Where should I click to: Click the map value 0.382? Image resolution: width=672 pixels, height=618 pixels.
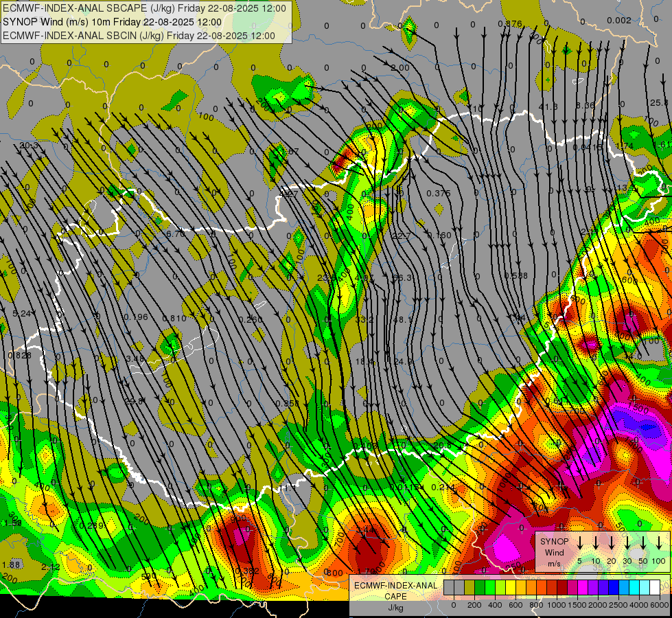click(x=247, y=571)
